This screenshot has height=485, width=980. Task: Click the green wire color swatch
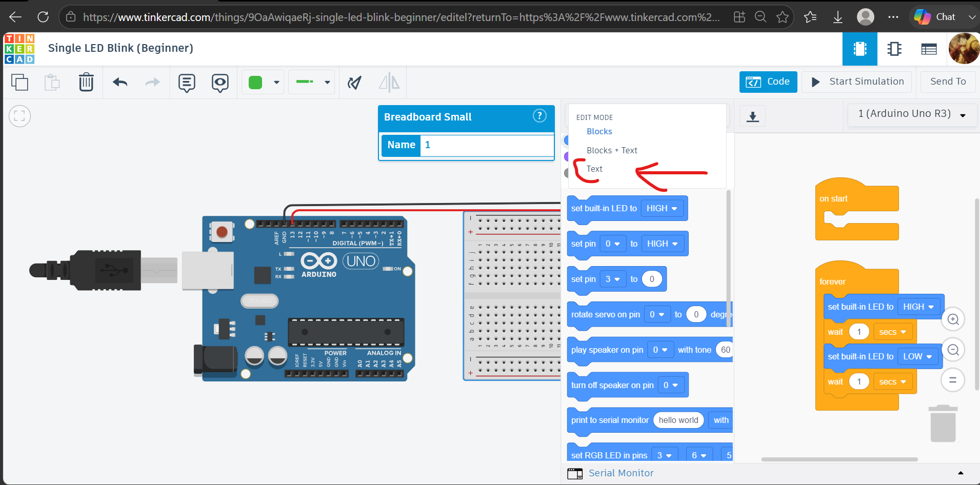255,83
